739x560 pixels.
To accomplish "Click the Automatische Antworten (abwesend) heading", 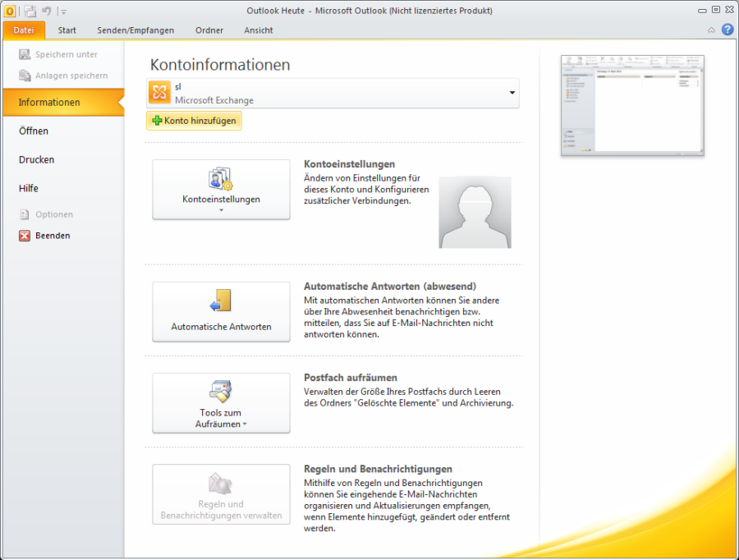I will (x=390, y=286).
